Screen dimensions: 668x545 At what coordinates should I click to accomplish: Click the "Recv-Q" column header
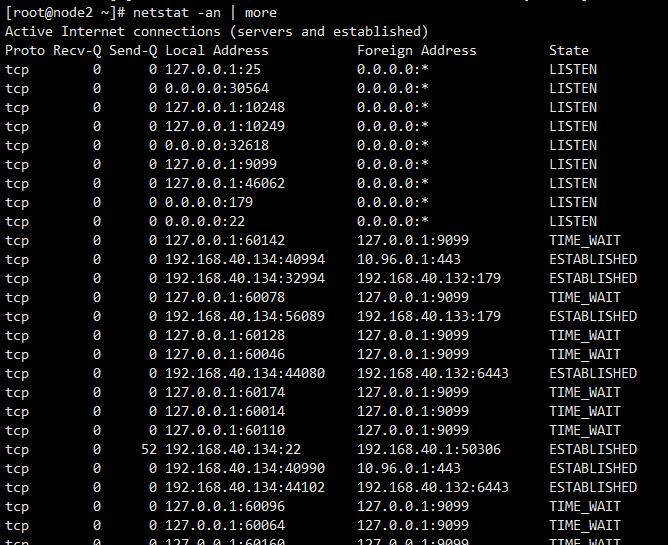tap(77, 51)
